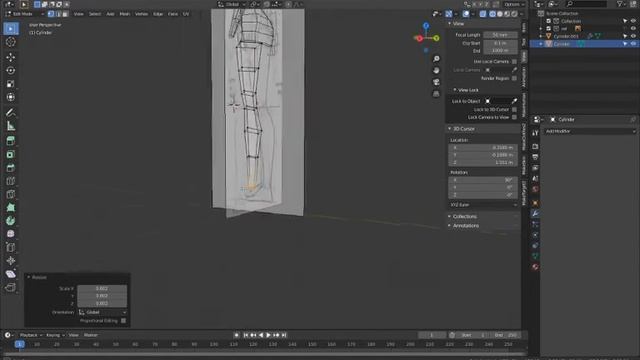The width and height of the screenshot is (640, 360).
Task: Play the animation forward
Action: click(268, 335)
